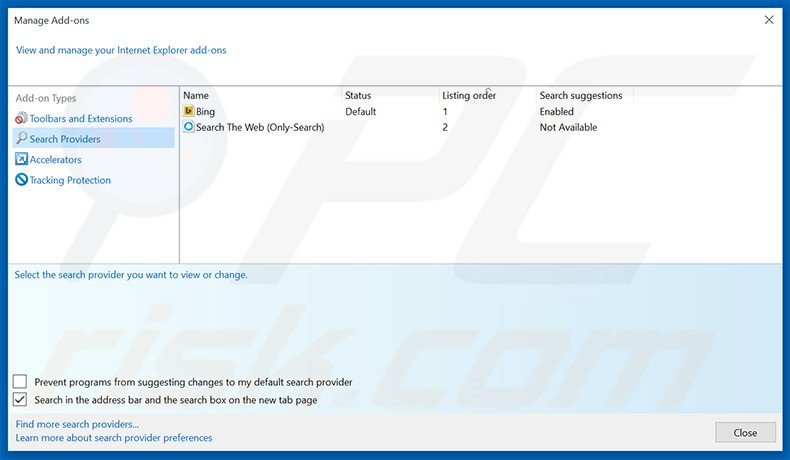Click the Toolbars and Extensions gear icon
790x460 pixels.
coord(21,118)
